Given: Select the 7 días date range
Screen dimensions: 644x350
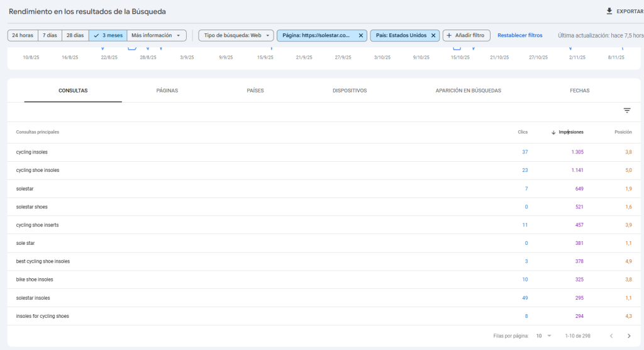Looking at the screenshot, I should 50,36.
